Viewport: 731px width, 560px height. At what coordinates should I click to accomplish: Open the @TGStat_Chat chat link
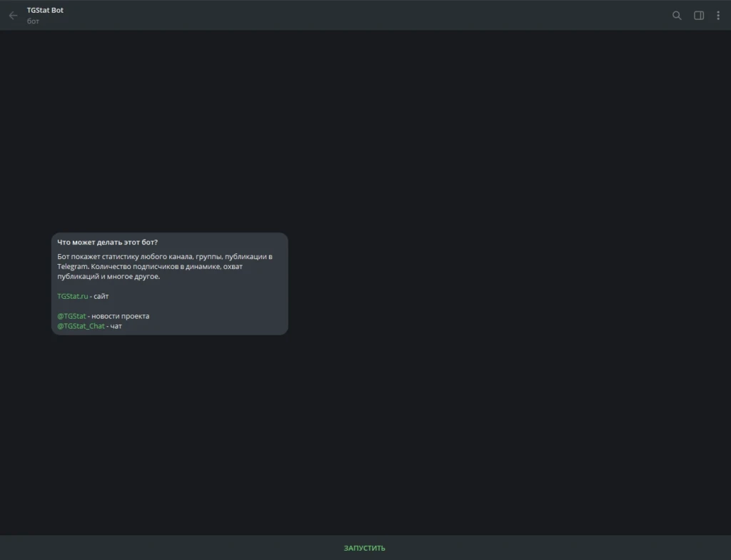click(x=81, y=326)
